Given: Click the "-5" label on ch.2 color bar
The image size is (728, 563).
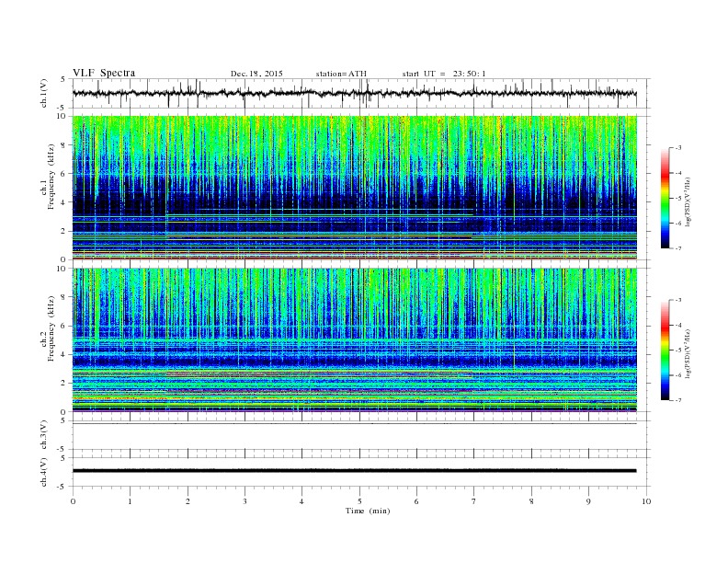Looking at the screenshot, I should click(x=677, y=350).
